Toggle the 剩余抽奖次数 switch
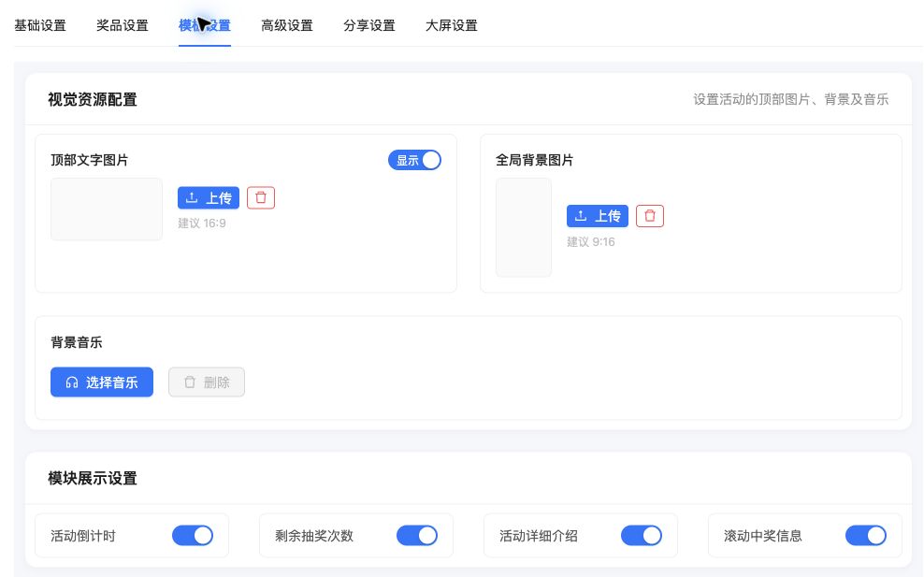 coord(417,535)
